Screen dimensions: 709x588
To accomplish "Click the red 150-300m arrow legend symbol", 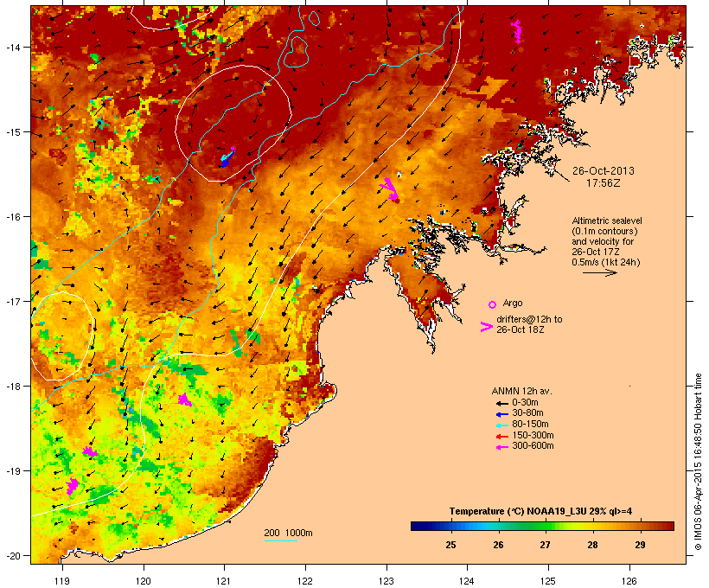I will click(501, 437).
